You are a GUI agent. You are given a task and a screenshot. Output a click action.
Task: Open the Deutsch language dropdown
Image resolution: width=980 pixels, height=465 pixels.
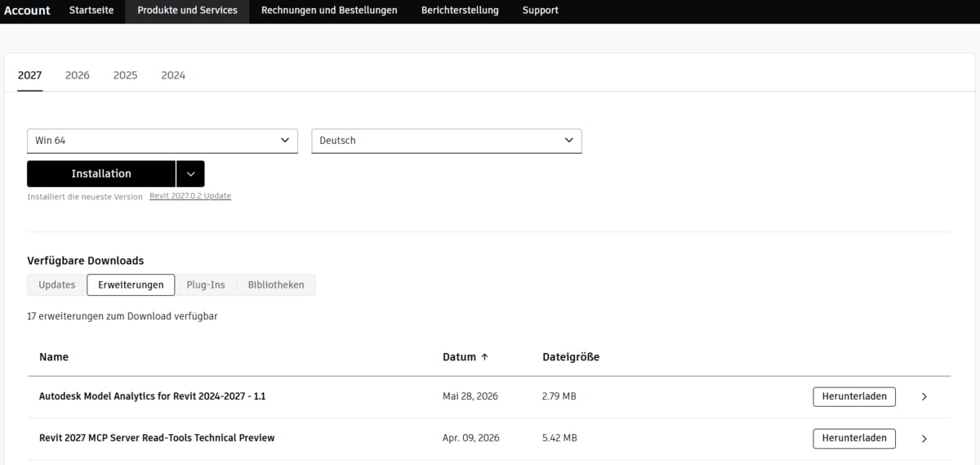pyautogui.click(x=447, y=141)
